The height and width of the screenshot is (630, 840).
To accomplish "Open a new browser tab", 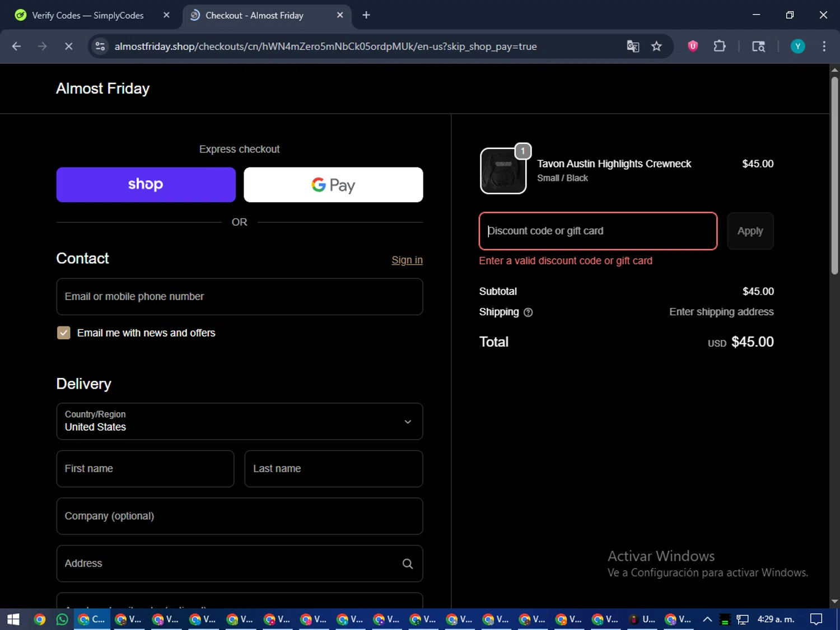I will tap(366, 15).
